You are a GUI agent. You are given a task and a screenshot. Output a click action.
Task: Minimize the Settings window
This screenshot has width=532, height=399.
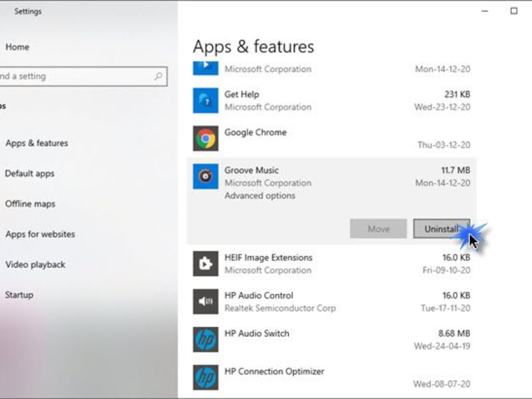point(485,11)
